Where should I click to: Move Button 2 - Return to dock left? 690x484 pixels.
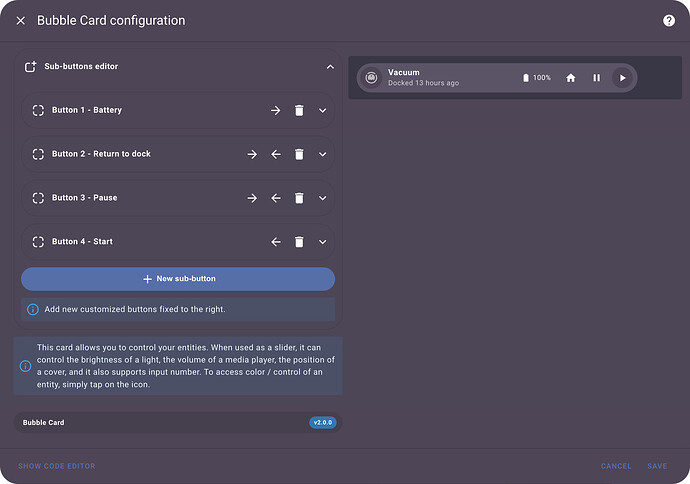point(275,154)
